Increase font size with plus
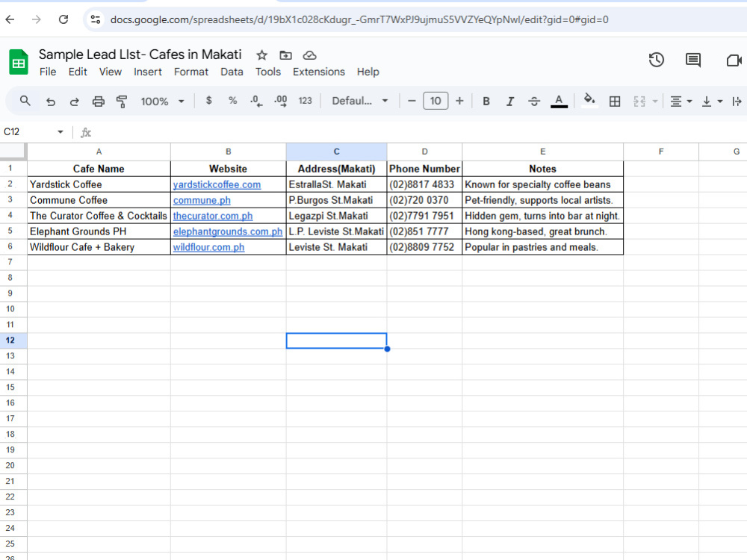This screenshot has width=747, height=560. pos(459,101)
